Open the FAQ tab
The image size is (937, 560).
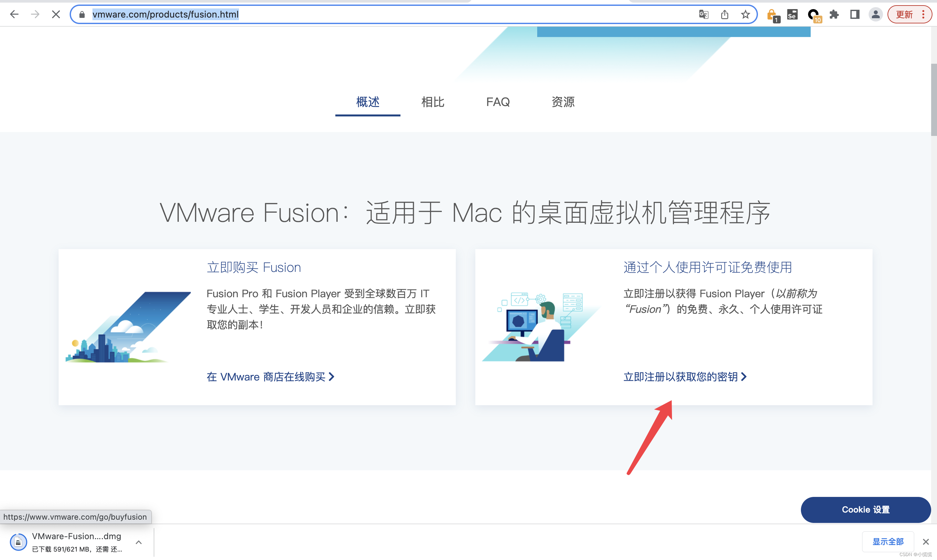click(x=498, y=102)
